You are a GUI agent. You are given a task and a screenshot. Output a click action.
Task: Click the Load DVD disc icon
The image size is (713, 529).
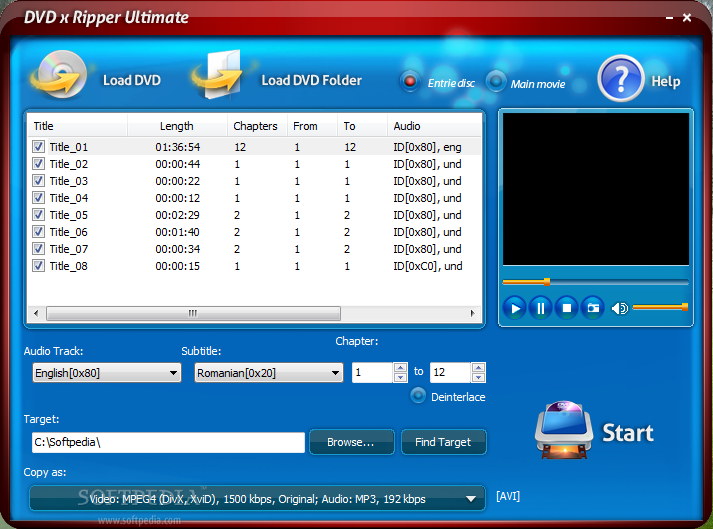[60, 75]
